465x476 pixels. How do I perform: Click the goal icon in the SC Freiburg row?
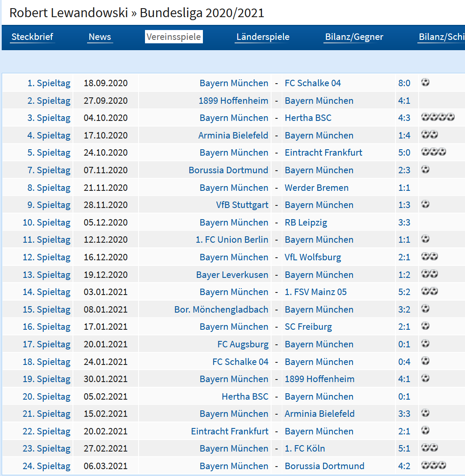click(425, 326)
